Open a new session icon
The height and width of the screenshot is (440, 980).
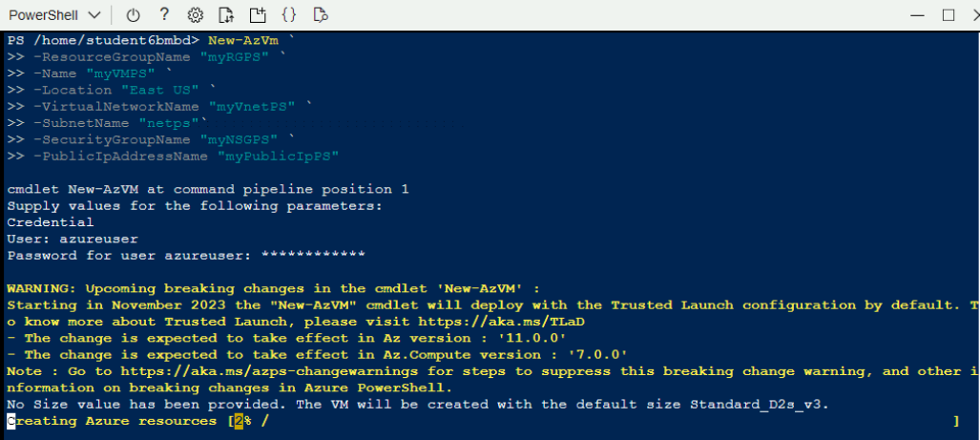(x=258, y=15)
